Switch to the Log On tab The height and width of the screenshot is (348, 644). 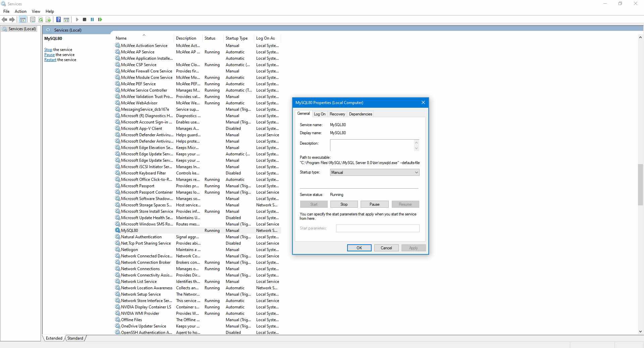click(x=319, y=114)
